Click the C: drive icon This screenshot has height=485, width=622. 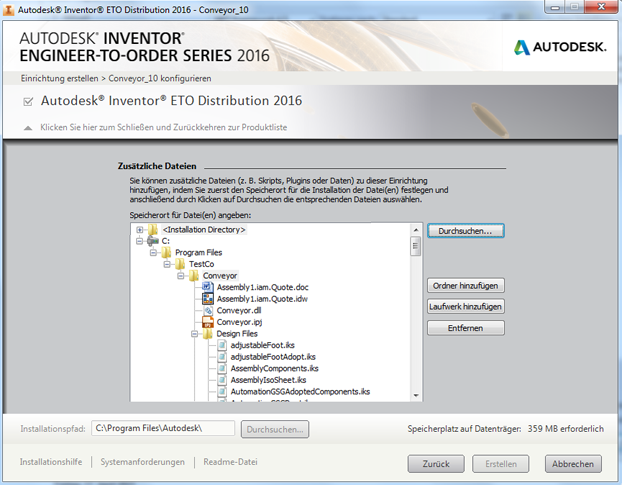point(153,241)
